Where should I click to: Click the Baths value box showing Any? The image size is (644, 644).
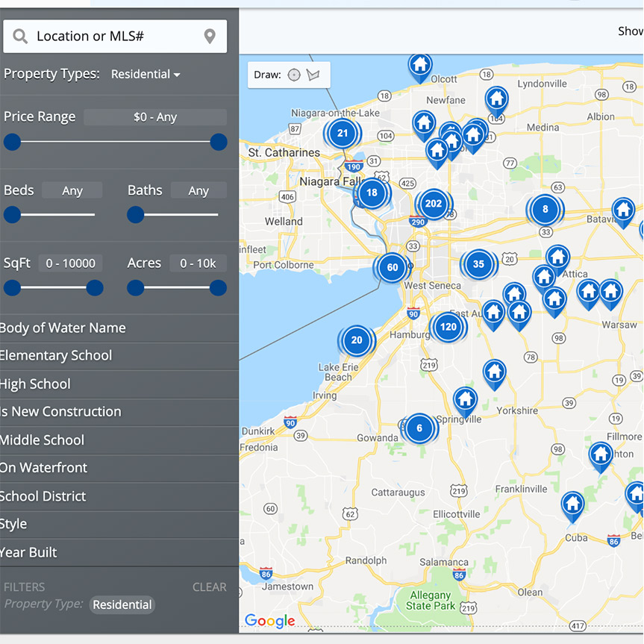coord(198,190)
